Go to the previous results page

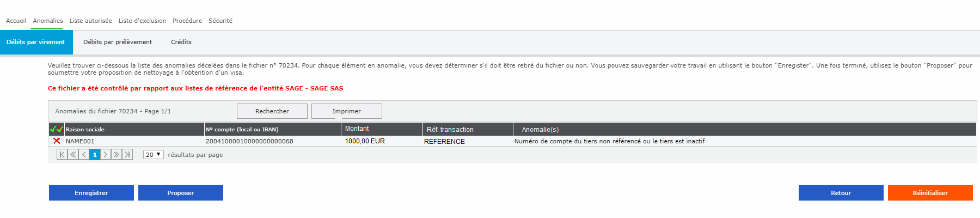coord(84,155)
